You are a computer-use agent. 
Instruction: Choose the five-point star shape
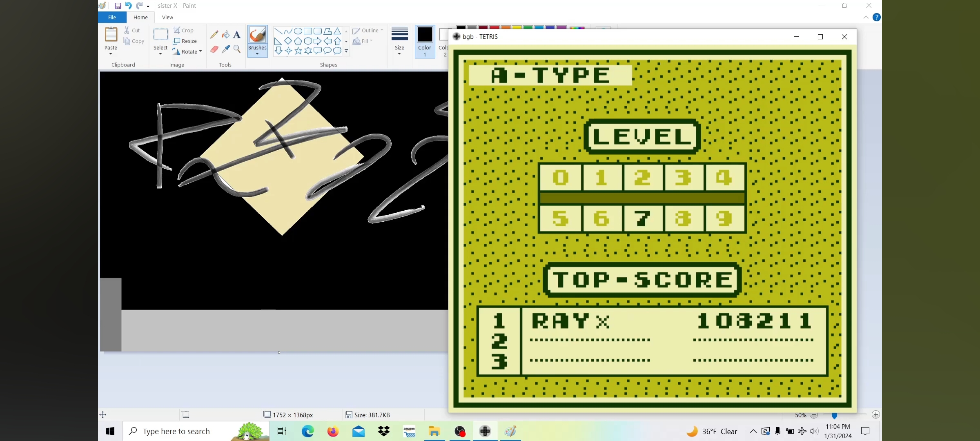click(x=298, y=51)
